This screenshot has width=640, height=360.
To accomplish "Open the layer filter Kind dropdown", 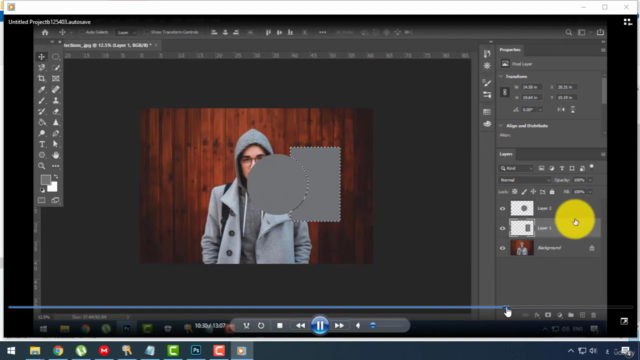I will [516, 168].
